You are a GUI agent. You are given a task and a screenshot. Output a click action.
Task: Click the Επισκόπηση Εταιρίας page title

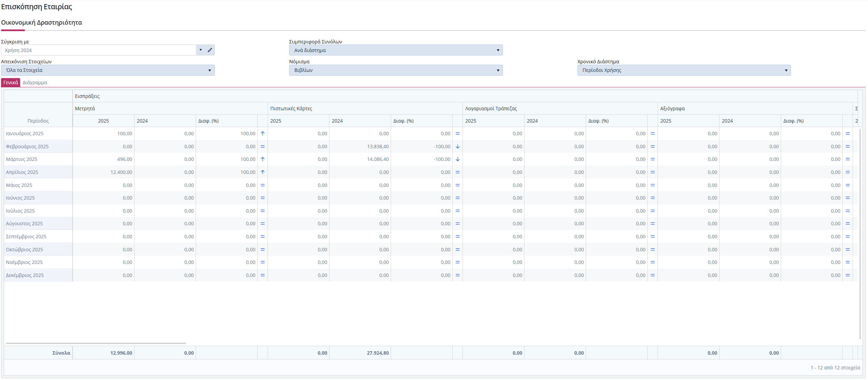37,7
